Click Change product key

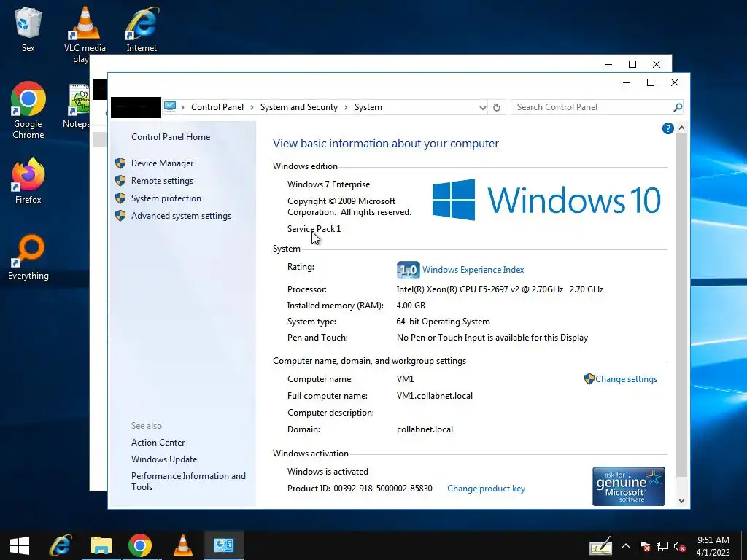486,489
